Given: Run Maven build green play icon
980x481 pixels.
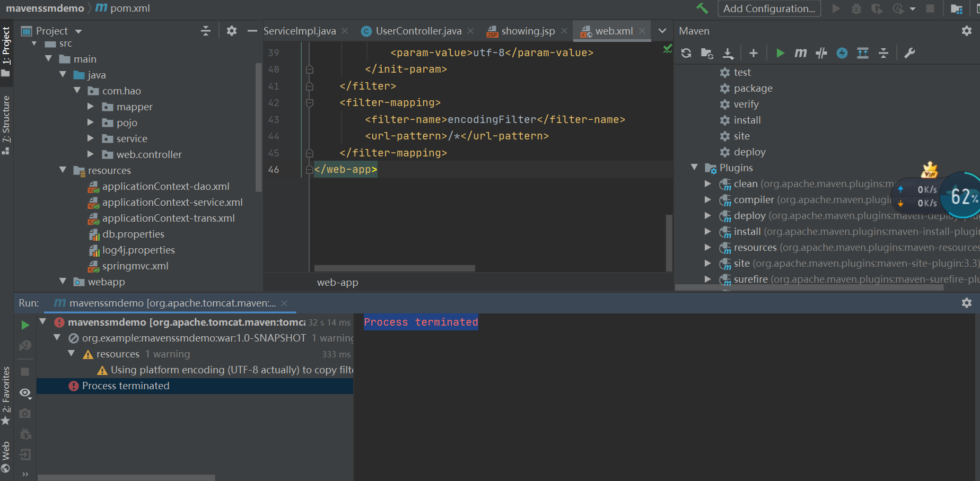Looking at the screenshot, I should (780, 53).
